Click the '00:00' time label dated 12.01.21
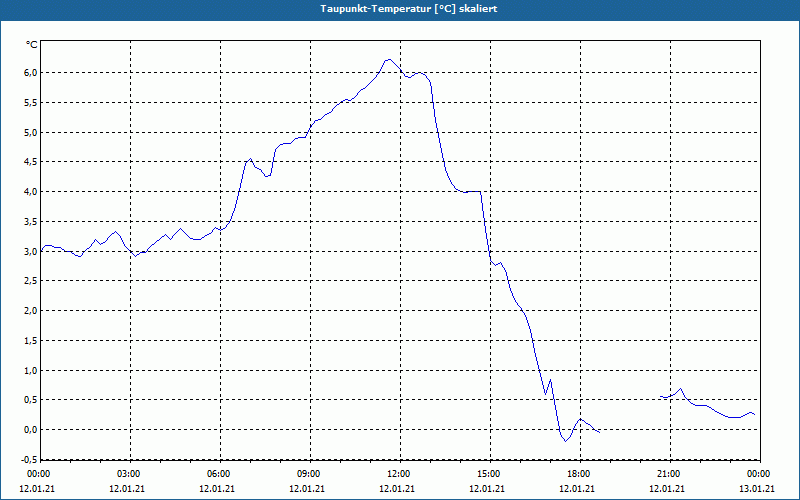 click(x=37, y=474)
